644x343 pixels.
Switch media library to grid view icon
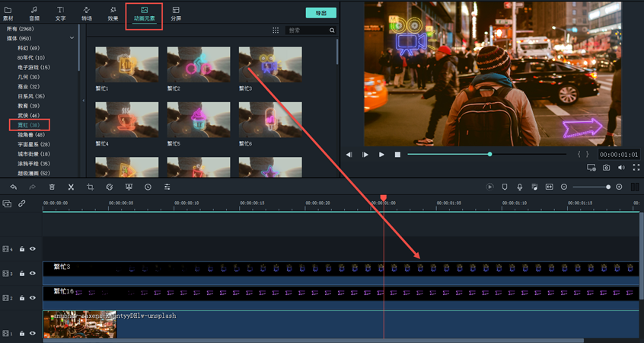tap(276, 30)
